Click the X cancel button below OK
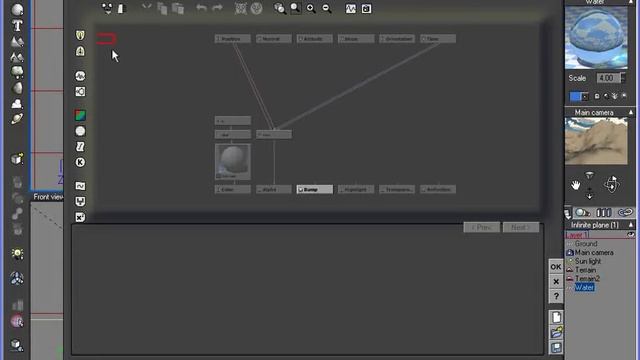The image size is (640, 360). coord(556,282)
